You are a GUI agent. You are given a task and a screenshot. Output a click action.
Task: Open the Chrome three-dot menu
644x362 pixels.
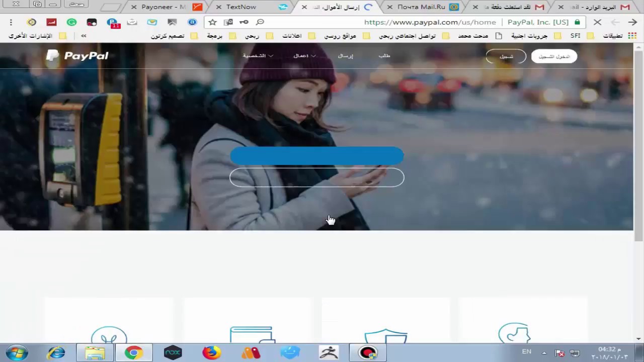coord(11,22)
